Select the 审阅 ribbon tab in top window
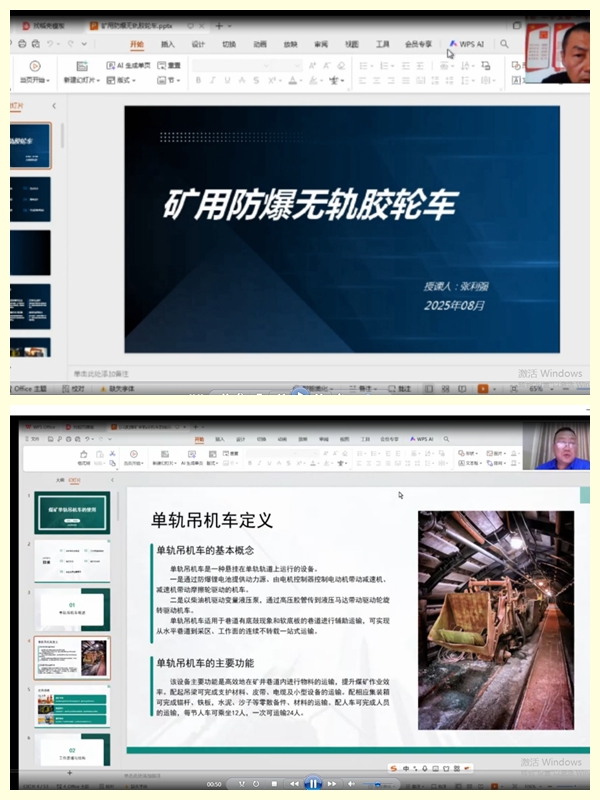The image size is (600, 800). (x=321, y=44)
